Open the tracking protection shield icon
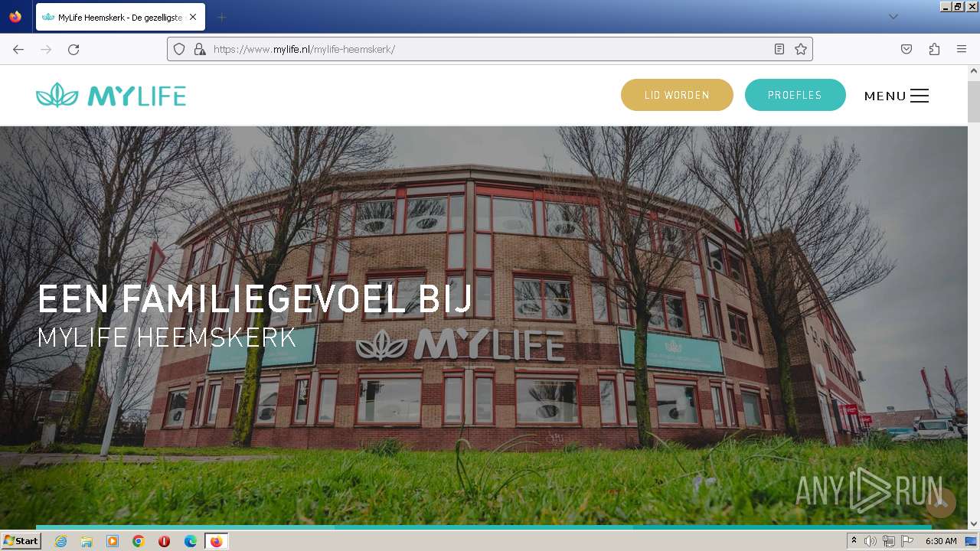 (x=179, y=49)
